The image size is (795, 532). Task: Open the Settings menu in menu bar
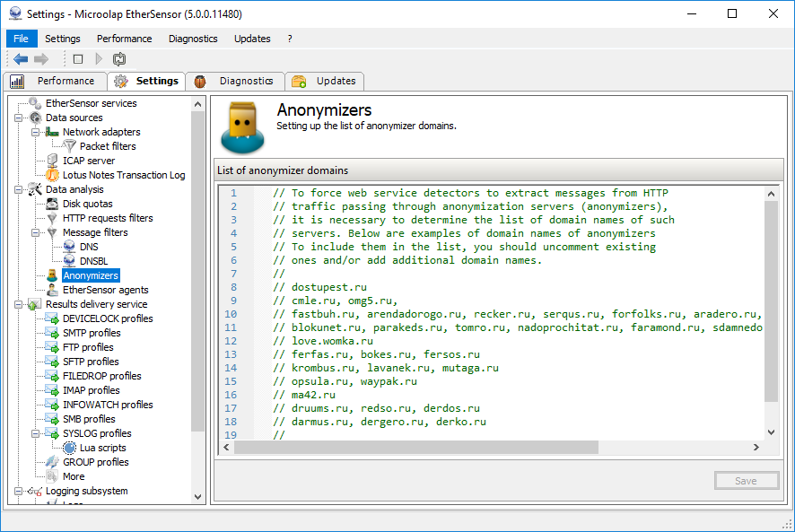(63, 39)
